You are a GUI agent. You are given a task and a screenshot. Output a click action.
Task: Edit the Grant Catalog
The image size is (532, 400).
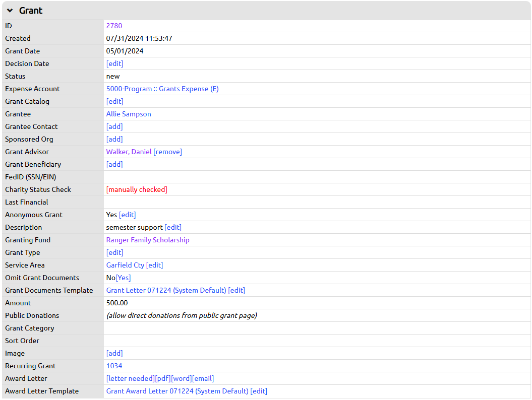pos(114,101)
